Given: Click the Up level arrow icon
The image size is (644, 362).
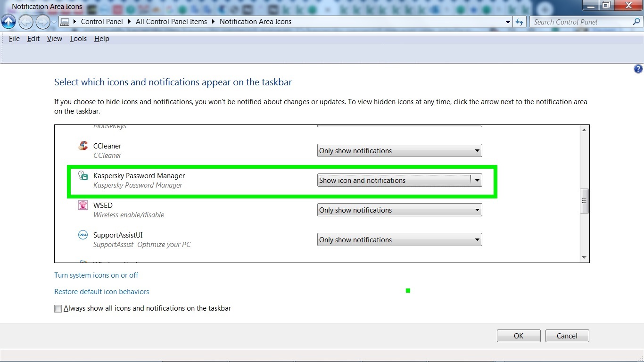Looking at the screenshot, I should 8,22.
